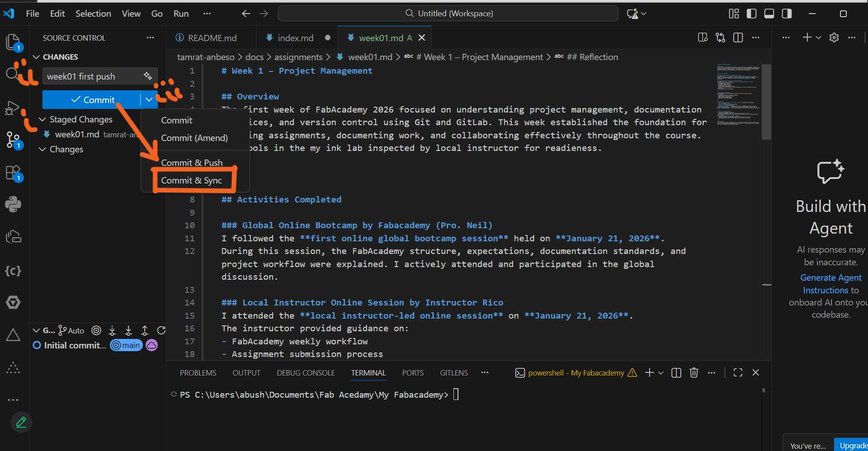Split the editor using the split icon
Image resolution: width=868 pixels, height=451 pixels.
click(738, 38)
